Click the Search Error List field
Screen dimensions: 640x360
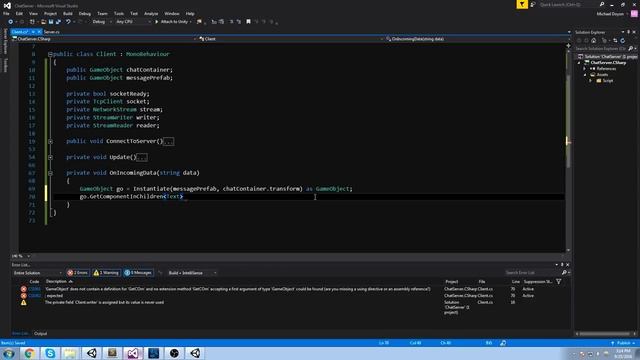(x=533, y=273)
